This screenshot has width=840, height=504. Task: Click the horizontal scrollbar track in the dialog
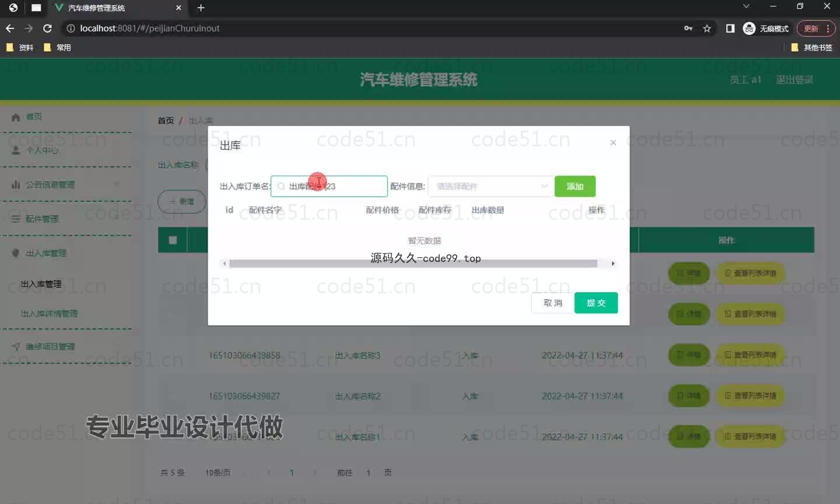point(413,264)
